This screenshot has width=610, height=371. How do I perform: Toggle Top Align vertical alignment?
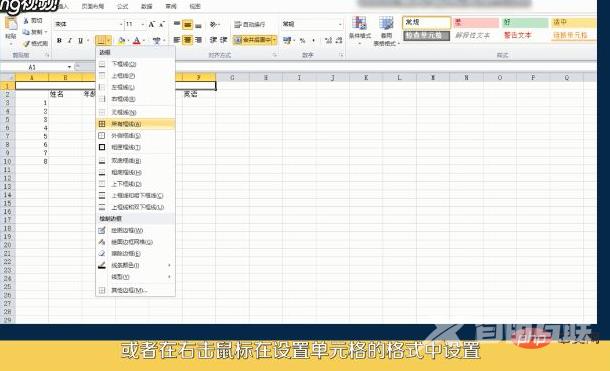pyautogui.click(x=177, y=24)
